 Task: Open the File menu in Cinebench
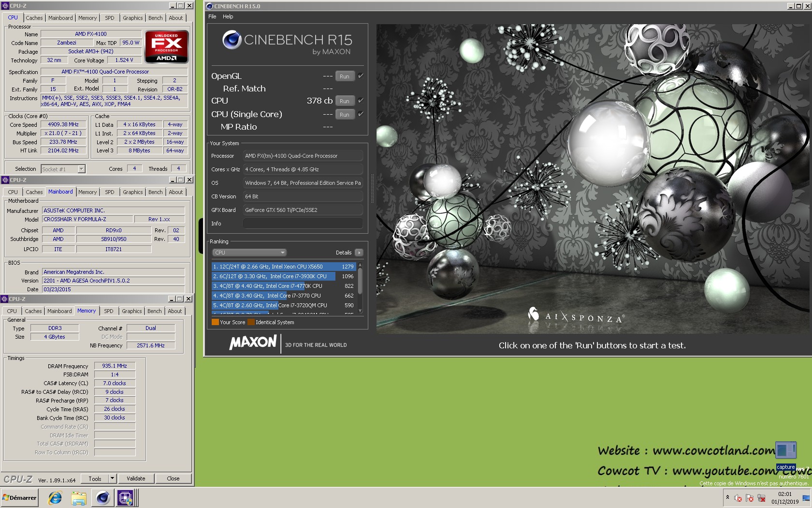point(212,16)
